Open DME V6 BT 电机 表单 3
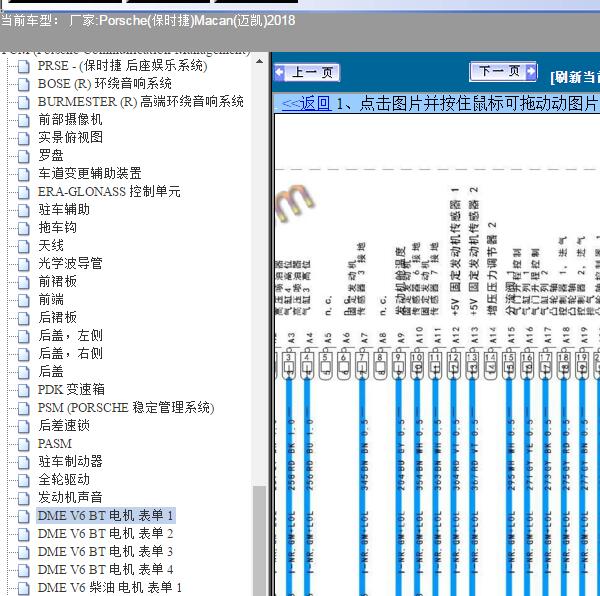 [106, 552]
